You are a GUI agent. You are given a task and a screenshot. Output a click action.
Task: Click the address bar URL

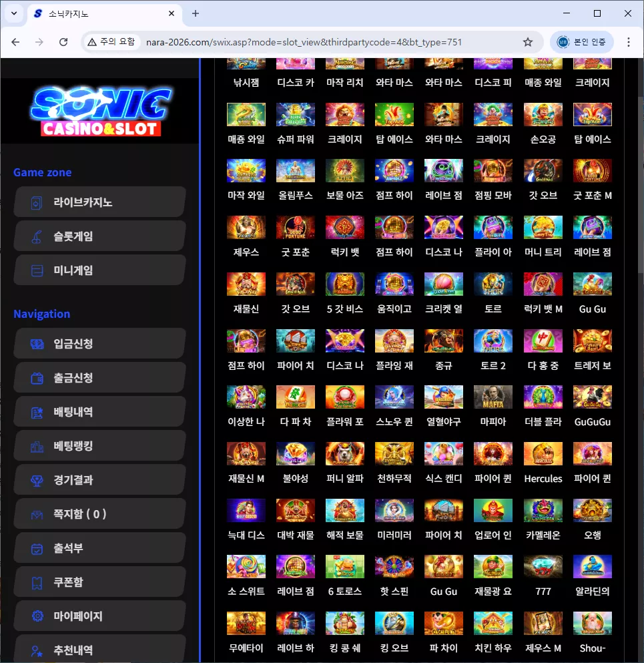304,42
